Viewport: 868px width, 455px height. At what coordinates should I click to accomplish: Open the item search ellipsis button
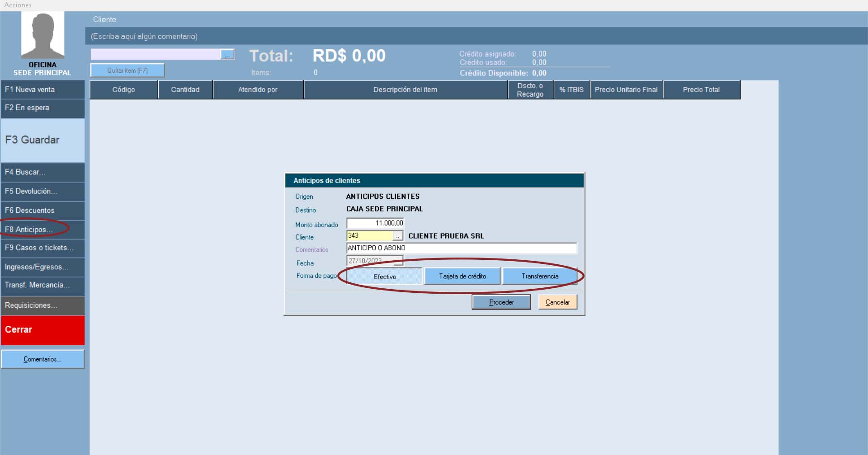(227, 55)
